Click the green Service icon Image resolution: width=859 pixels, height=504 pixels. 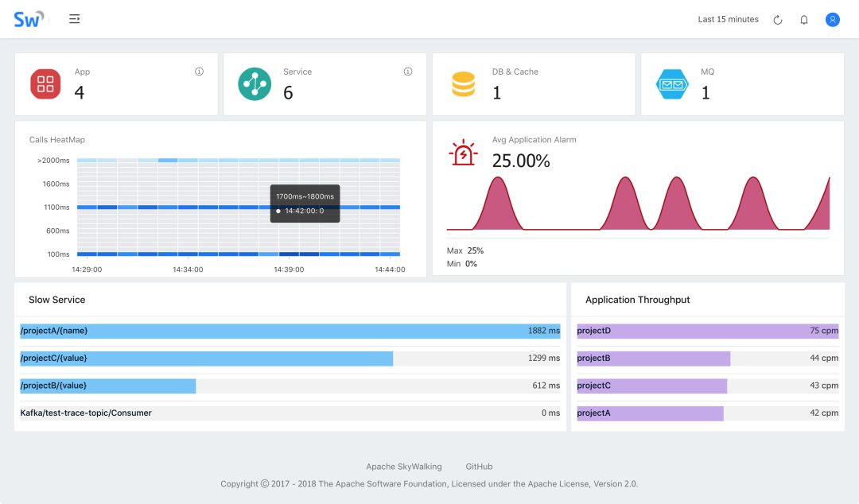pos(255,84)
